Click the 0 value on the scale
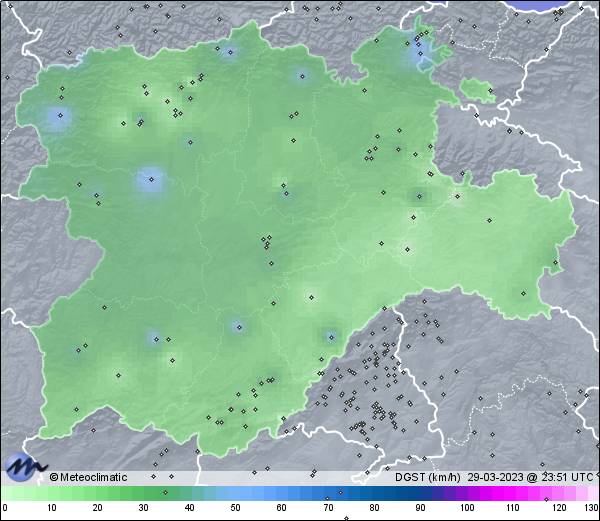This screenshot has width=600, height=521. coord(5,508)
